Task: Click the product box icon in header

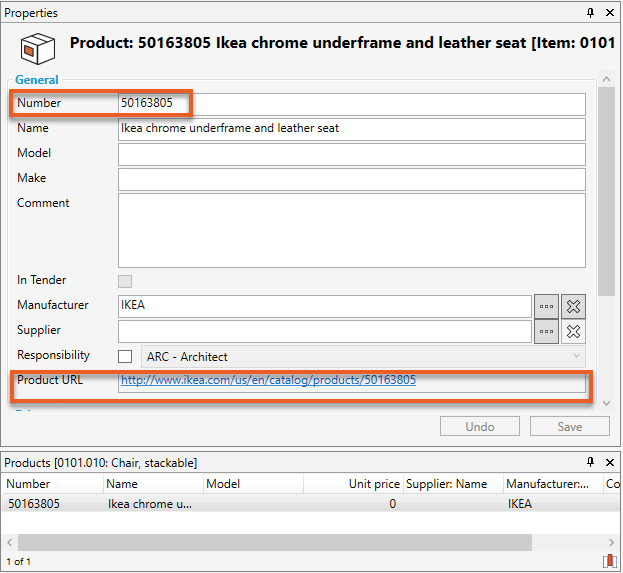Action: 38,47
